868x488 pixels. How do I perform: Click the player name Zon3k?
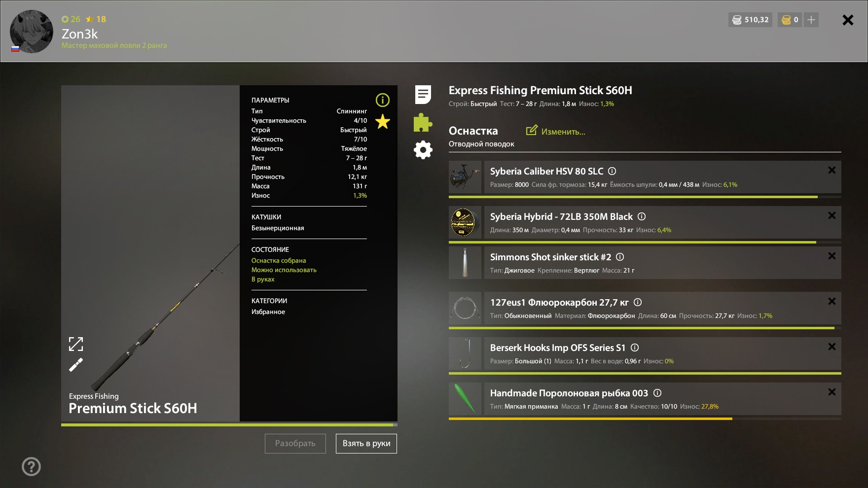coord(80,34)
